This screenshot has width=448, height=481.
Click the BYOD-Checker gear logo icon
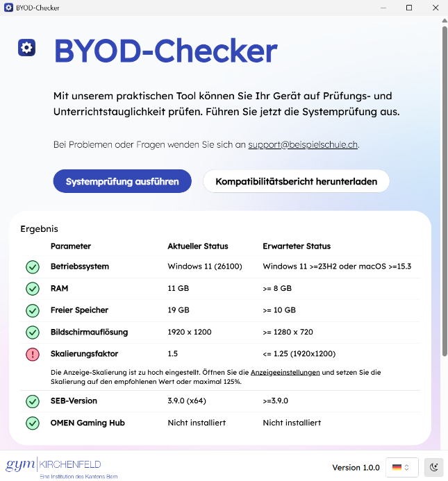pyautogui.click(x=26, y=48)
